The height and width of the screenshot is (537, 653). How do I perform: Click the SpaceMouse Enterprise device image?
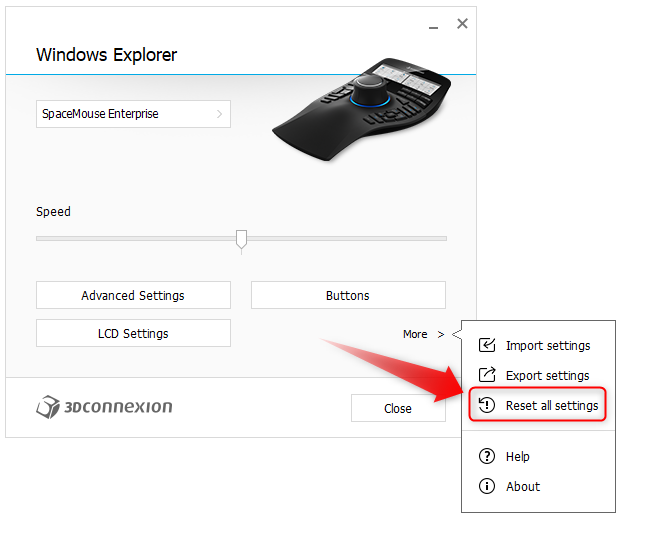361,110
